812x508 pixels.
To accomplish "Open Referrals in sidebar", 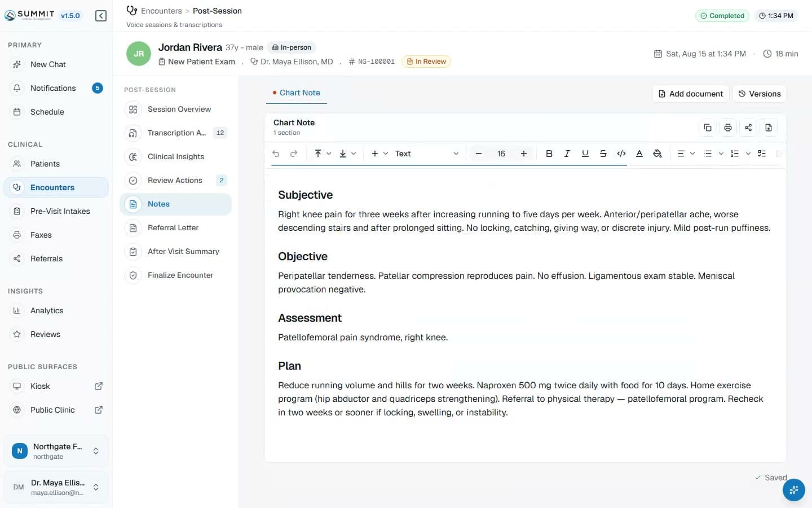I will pos(56,259).
